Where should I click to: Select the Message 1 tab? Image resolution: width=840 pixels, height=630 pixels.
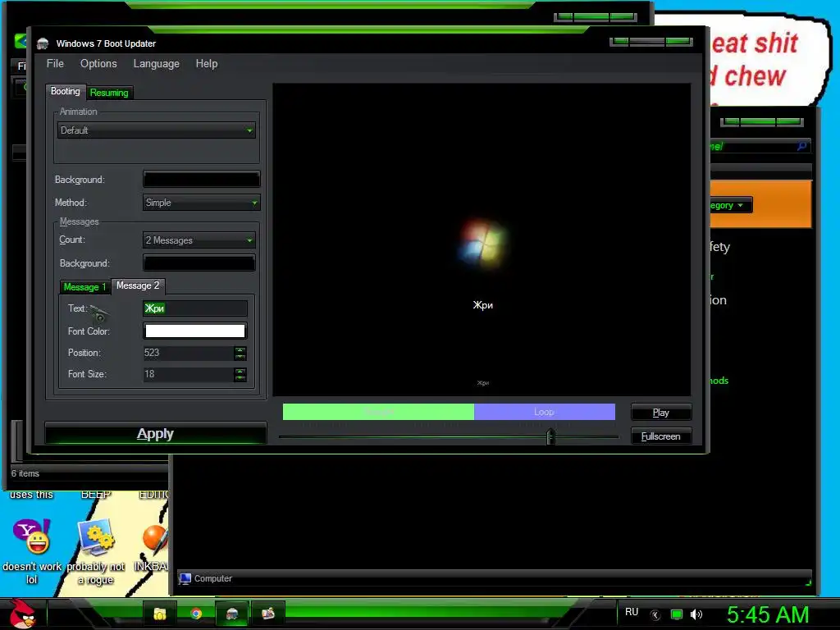point(84,287)
